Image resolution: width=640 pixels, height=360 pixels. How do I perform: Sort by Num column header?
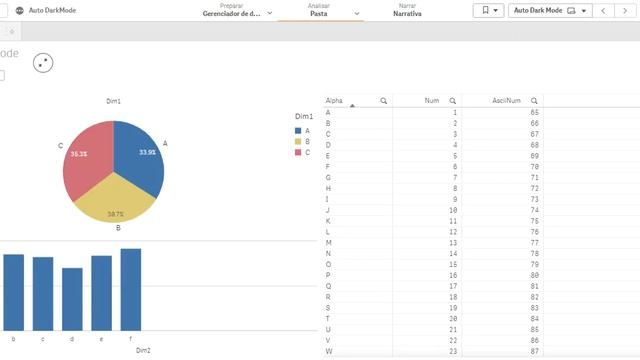[x=431, y=101]
